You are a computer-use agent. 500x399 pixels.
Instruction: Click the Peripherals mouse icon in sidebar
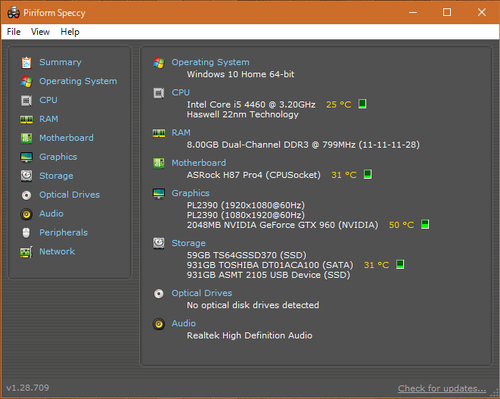click(x=26, y=233)
